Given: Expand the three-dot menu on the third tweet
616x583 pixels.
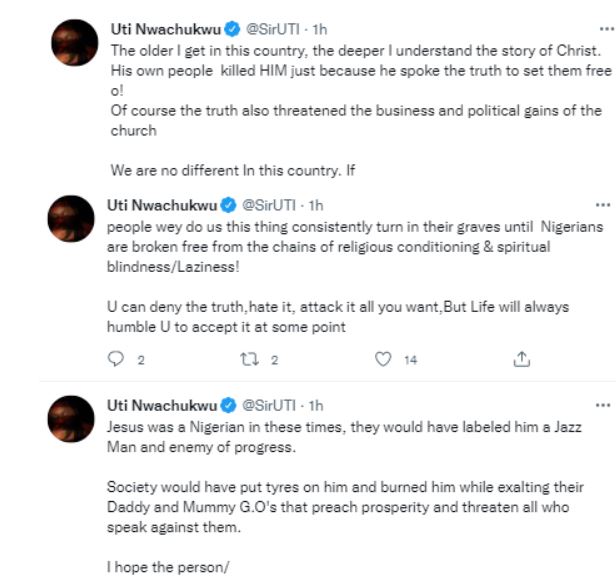Looking at the screenshot, I should coord(602,403).
